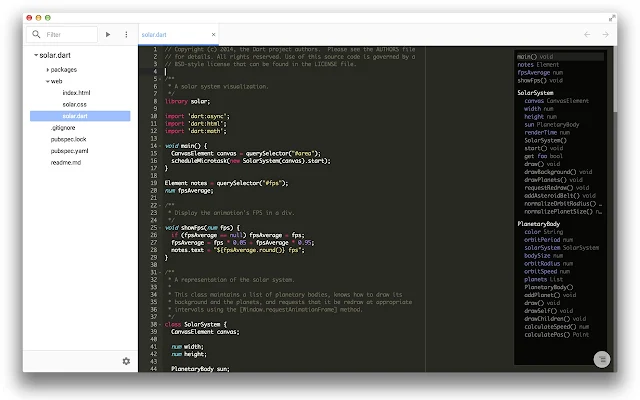Viewport: 640px width, 400px height.
Task: Open index.html in file tree
Action: tap(76, 93)
